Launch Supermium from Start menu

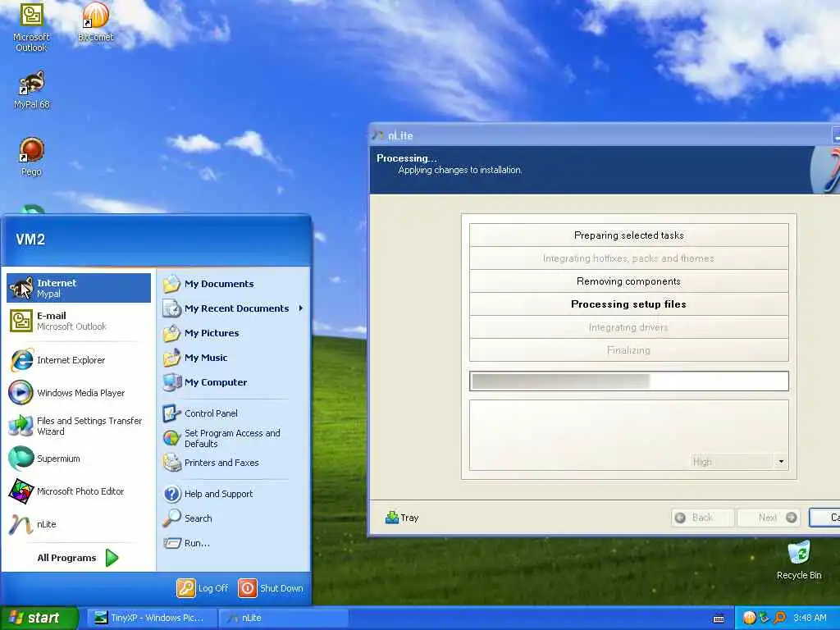[x=79, y=459]
